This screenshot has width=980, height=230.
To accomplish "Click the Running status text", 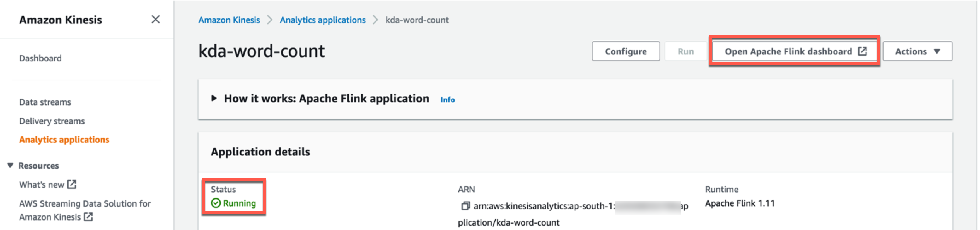I will tap(239, 203).
